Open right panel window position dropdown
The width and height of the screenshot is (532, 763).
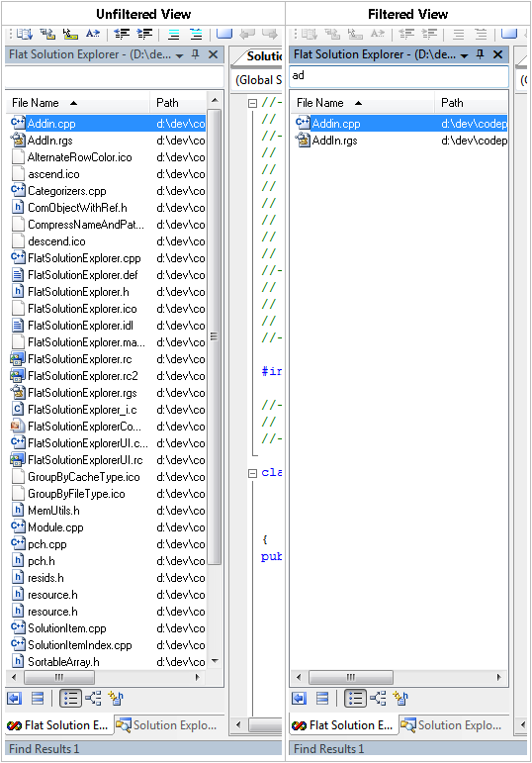tap(465, 55)
